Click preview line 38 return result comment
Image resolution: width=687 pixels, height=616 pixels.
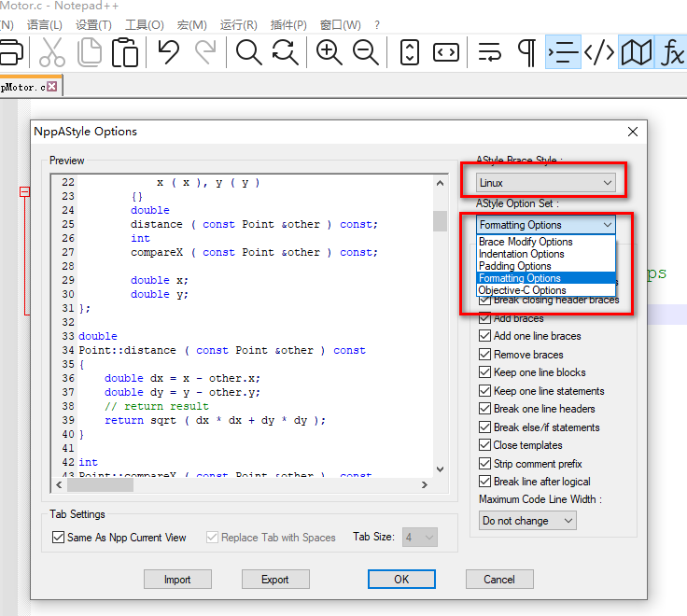click(157, 406)
